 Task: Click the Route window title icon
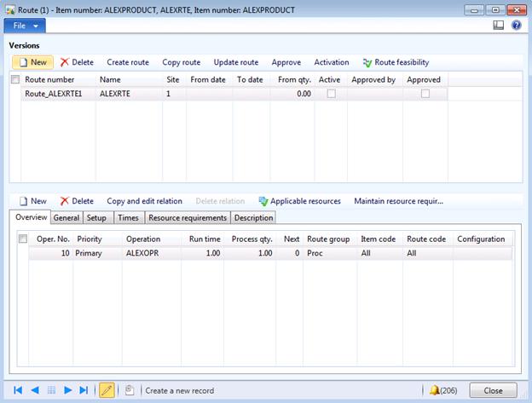pyautogui.click(x=10, y=10)
